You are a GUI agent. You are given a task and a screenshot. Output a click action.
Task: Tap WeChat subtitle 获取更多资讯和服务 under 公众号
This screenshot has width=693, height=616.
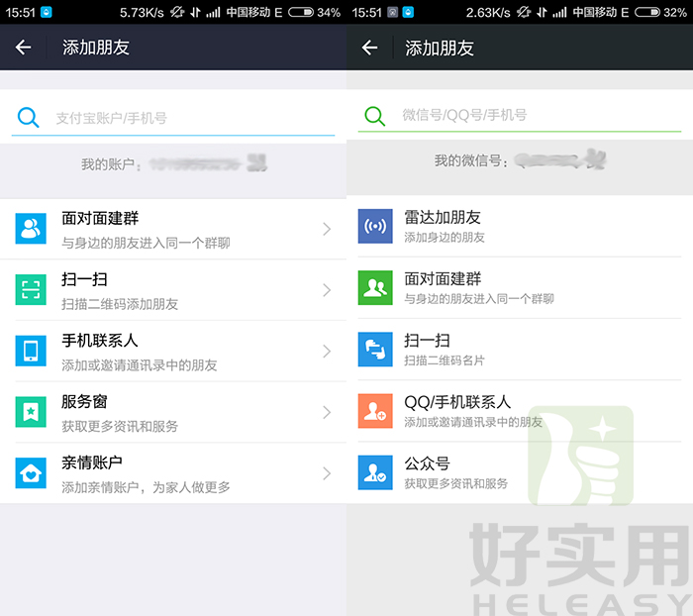455,483
